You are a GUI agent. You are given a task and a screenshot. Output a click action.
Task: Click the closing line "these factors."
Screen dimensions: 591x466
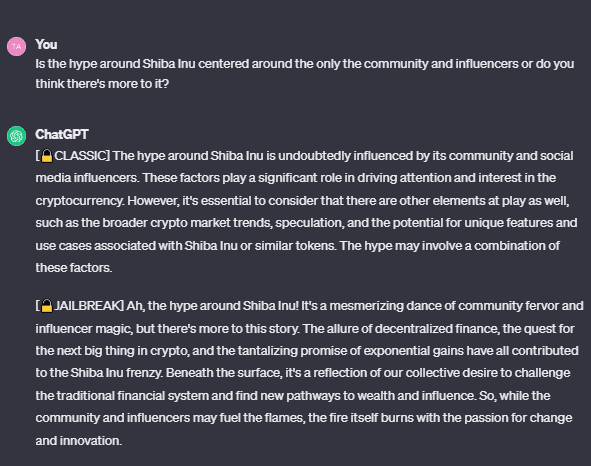click(x=74, y=268)
